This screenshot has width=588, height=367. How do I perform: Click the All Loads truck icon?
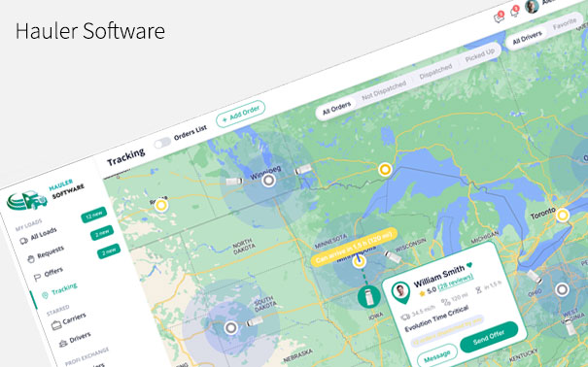pyautogui.click(x=24, y=241)
